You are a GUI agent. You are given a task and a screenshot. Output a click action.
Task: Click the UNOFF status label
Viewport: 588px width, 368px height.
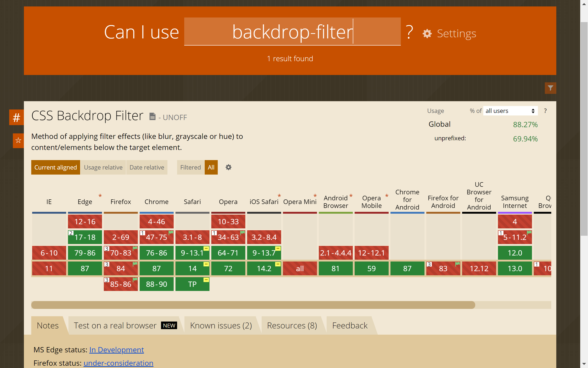point(175,117)
